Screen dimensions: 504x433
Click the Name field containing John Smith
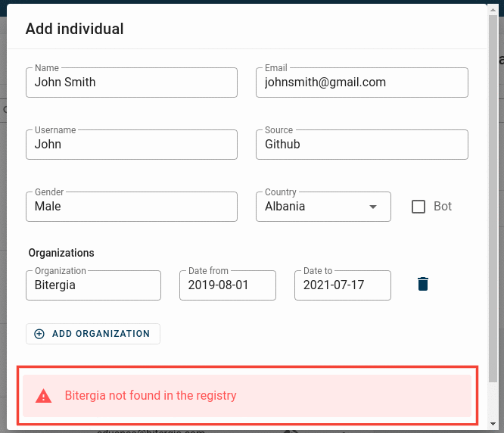tap(132, 83)
